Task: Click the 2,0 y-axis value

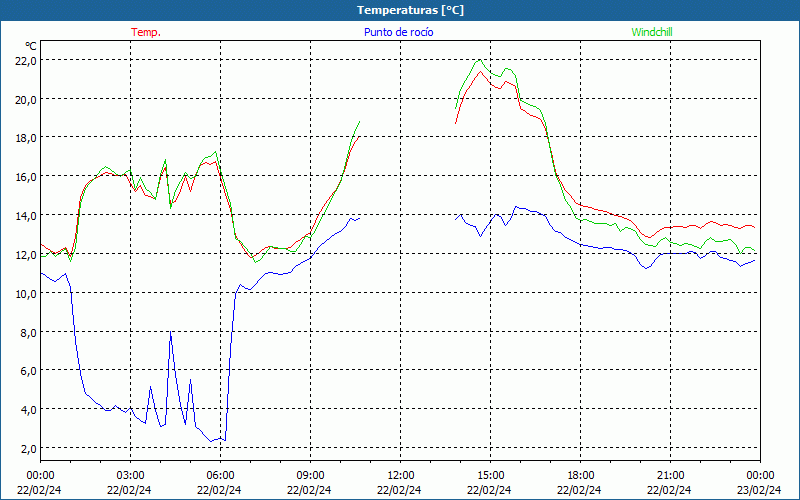Action: 30,448
